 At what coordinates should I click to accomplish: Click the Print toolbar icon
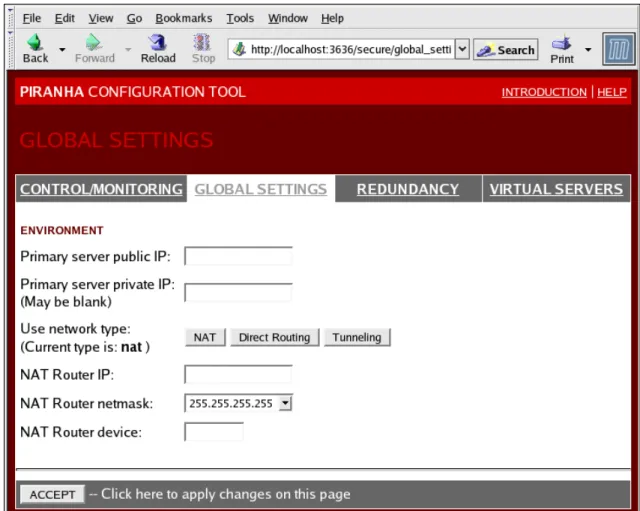tap(562, 43)
